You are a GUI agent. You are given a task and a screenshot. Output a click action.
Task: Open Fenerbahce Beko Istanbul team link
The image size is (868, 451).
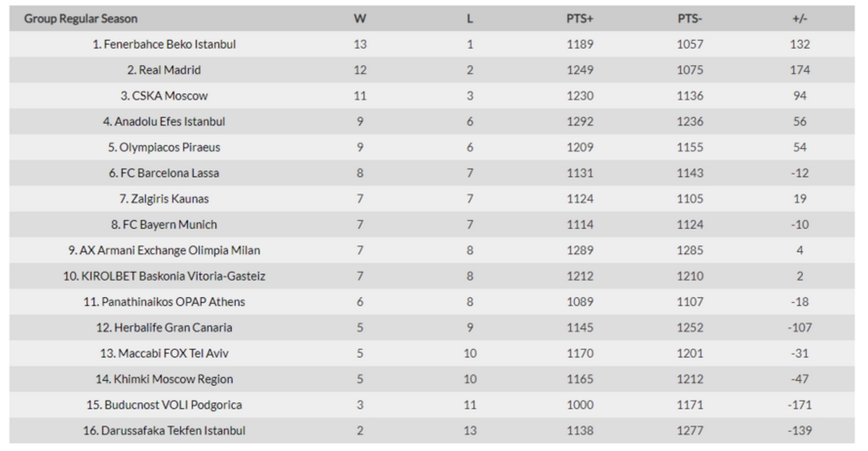point(164,44)
